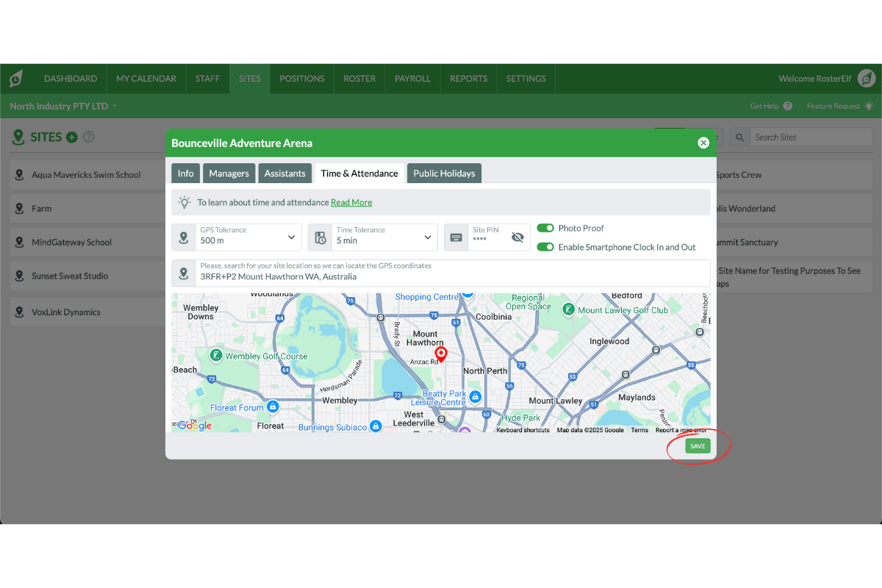Image resolution: width=882 pixels, height=588 pixels.
Task: Click the Time Tolerance clock icon
Action: 320,237
